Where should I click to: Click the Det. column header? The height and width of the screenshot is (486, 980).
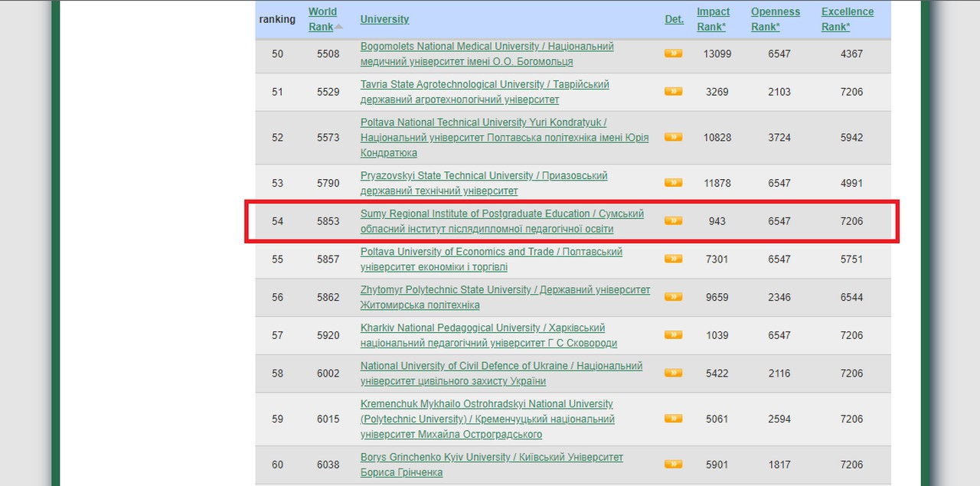[x=675, y=19]
